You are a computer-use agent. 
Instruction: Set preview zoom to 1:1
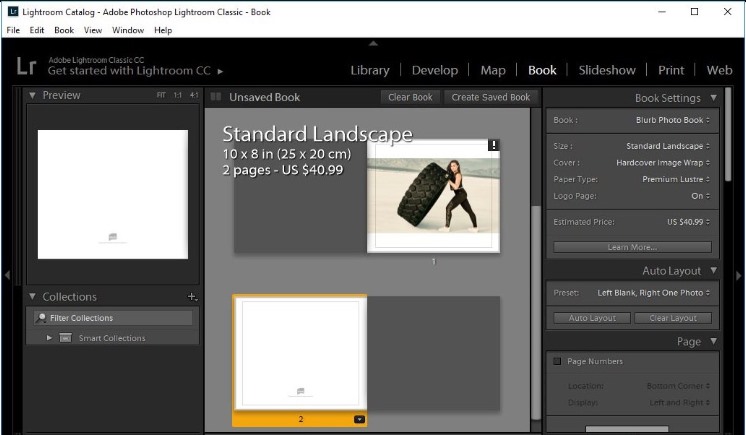(x=177, y=95)
